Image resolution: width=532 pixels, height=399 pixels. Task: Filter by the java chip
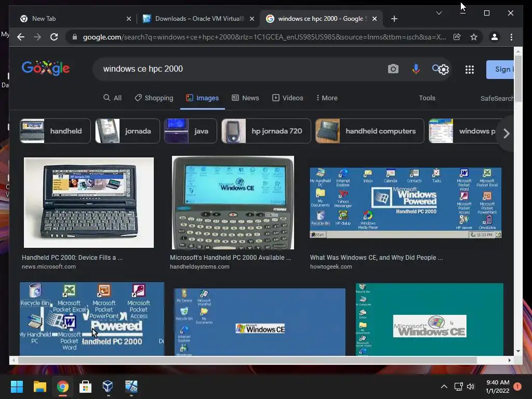point(190,131)
